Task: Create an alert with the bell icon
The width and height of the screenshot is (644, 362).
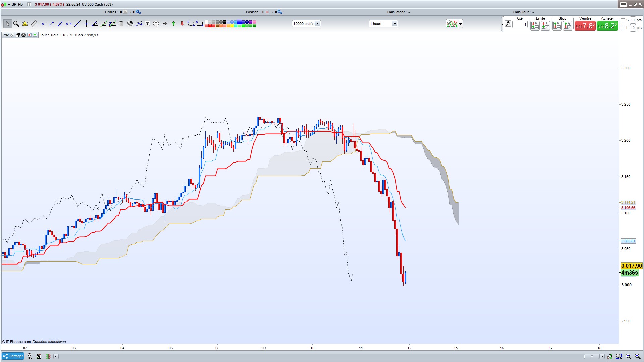Action: pyautogui.click(x=25, y=24)
